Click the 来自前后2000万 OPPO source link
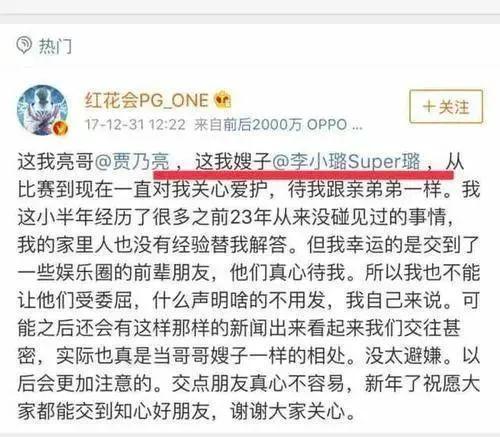The height and width of the screenshot is (437, 500). point(271,125)
